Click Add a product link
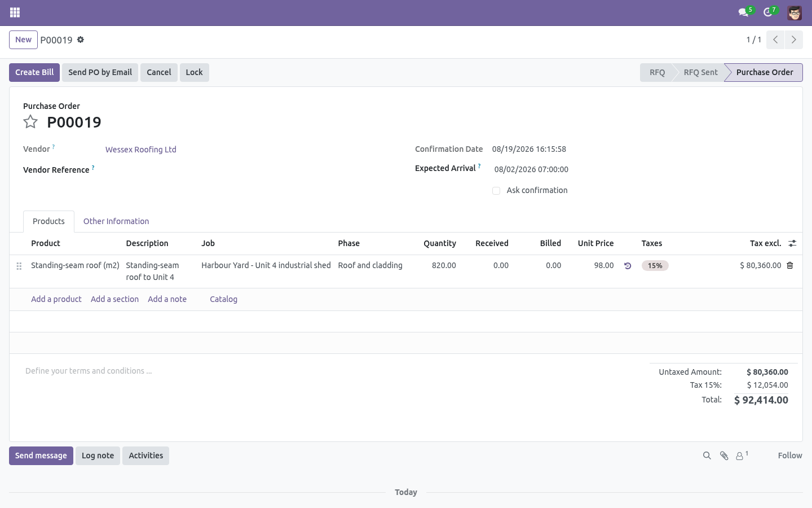Screen dimensions: 812x508 (56, 299)
